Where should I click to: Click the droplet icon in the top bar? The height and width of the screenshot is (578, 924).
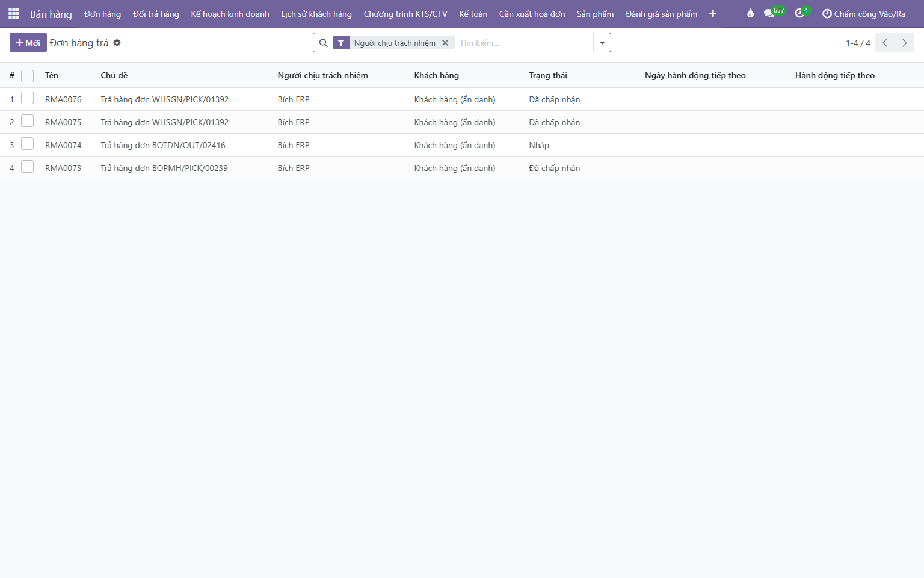[750, 13]
